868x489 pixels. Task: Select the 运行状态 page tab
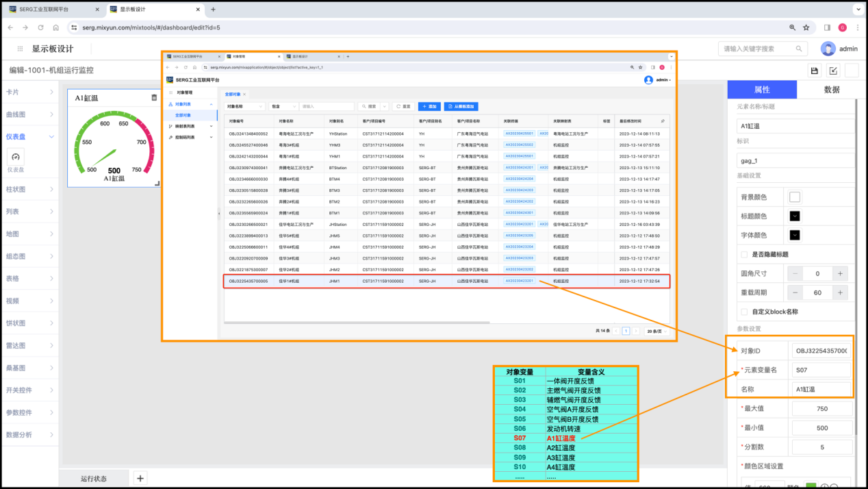[x=93, y=478]
